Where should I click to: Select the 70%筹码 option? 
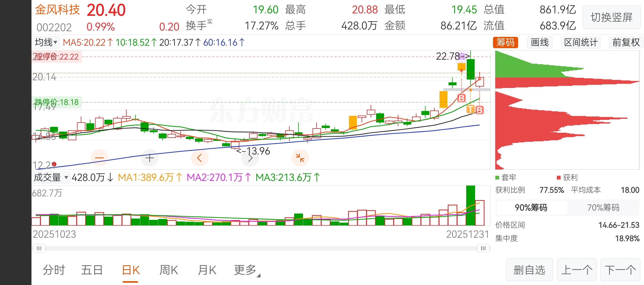click(x=603, y=208)
